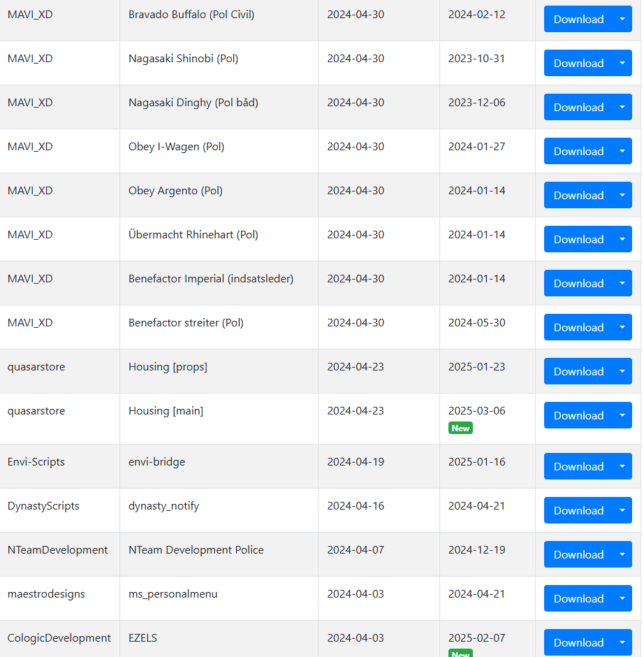The height and width of the screenshot is (657, 644).
Task: Expand options for Benefactor streiter (Pol)
Action: point(622,327)
